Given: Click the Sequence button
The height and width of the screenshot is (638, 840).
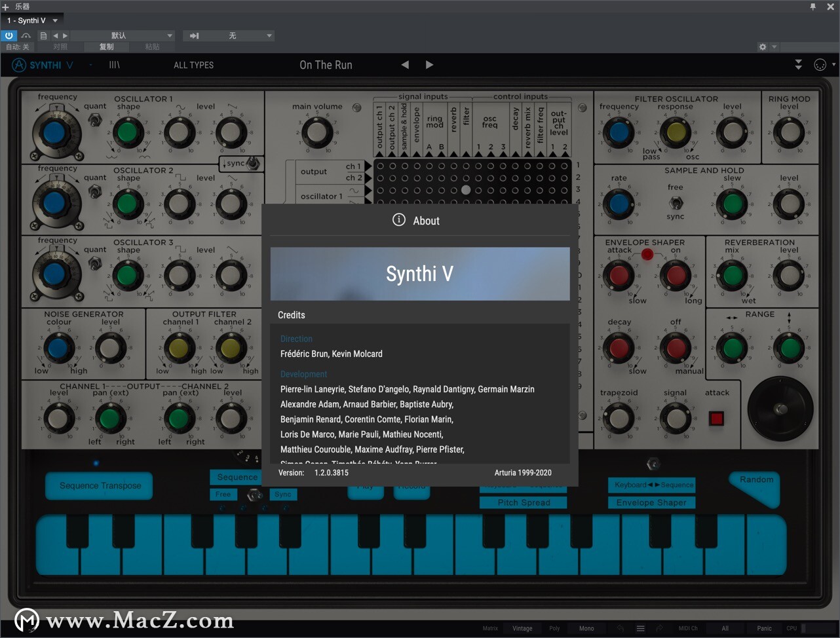Looking at the screenshot, I should (x=237, y=478).
